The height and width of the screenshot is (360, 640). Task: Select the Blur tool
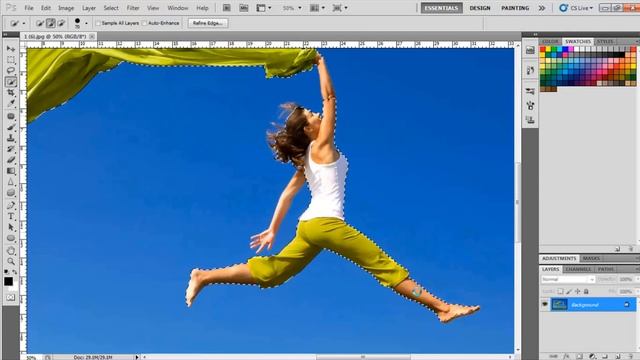pyautogui.click(x=11, y=182)
